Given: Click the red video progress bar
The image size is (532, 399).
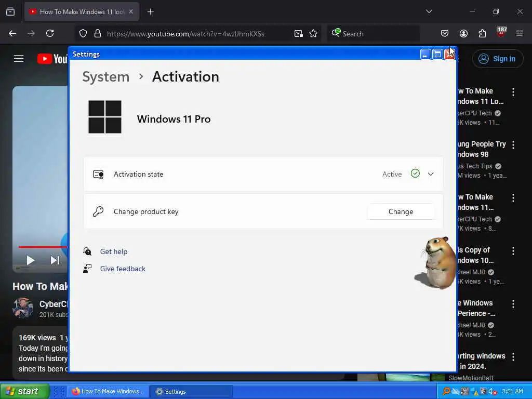Looking at the screenshot, I should click(43, 247).
